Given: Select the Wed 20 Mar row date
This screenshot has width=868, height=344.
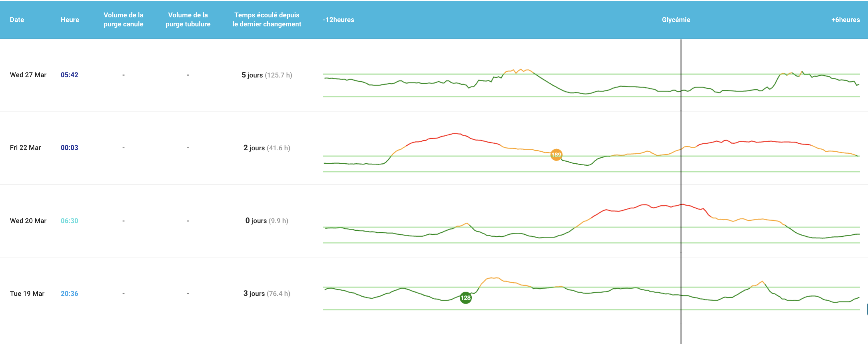Looking at the screenshot, I should click(28, 220).
